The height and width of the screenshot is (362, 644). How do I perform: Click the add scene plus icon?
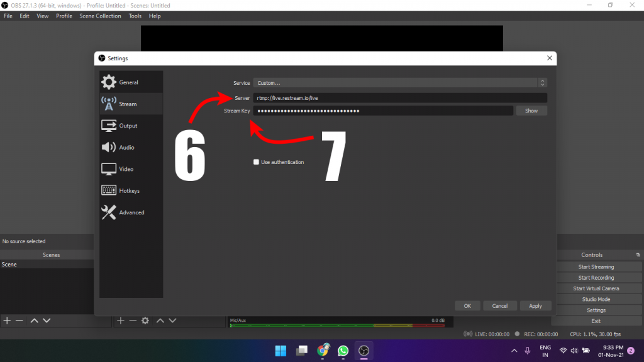click(x=7, y=321)
